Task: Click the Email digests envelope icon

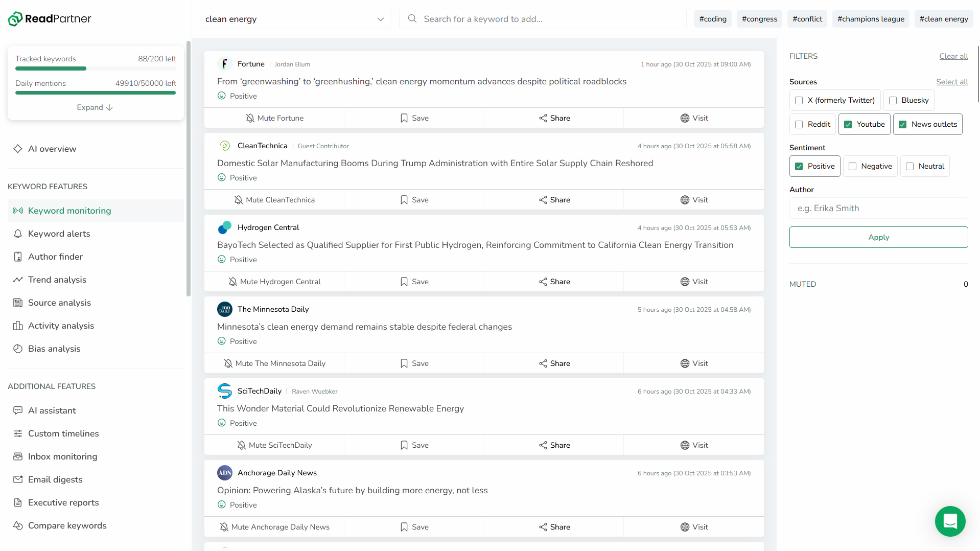Action: click(18, 479)
